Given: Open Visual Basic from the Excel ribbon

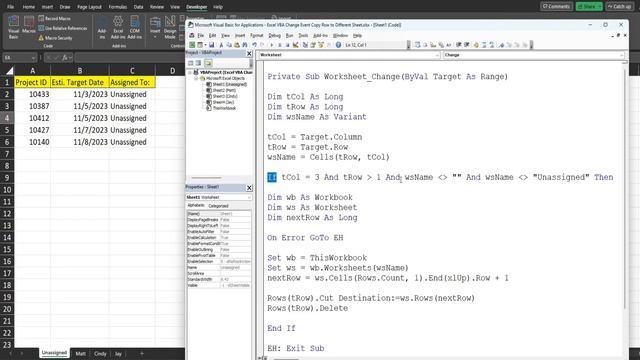Looking at the screenshot, I should click(13, 28).
